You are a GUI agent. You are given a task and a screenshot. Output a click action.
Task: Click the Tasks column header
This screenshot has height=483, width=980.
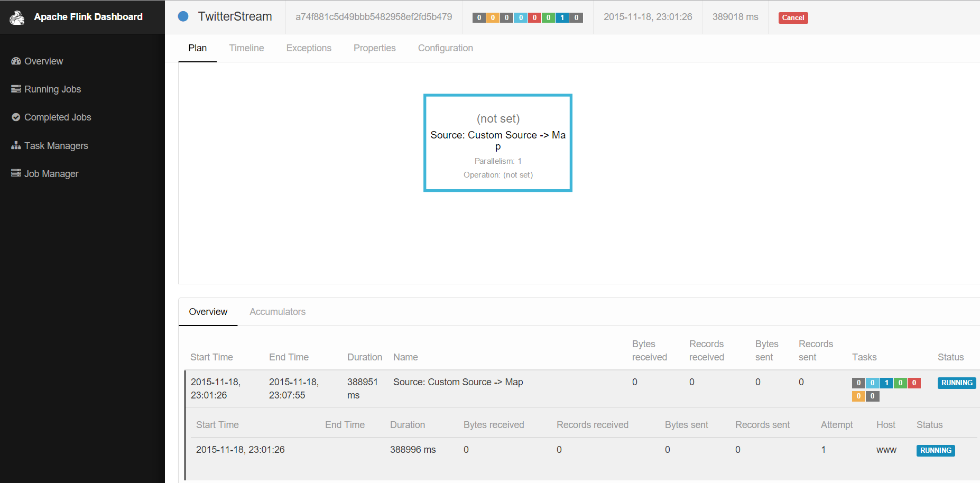864,357
